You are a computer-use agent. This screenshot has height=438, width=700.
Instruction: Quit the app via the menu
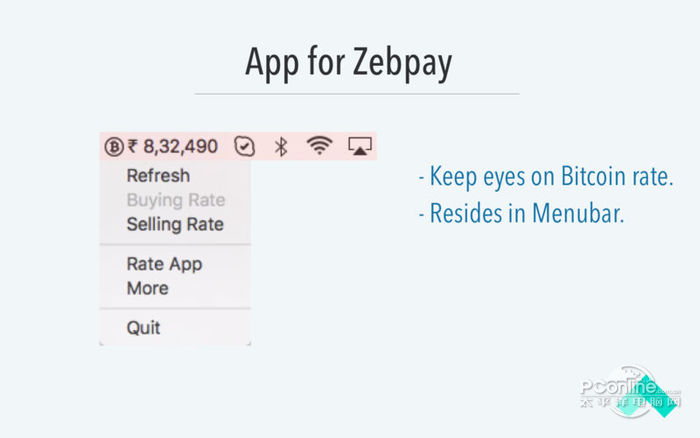point(143,327)
